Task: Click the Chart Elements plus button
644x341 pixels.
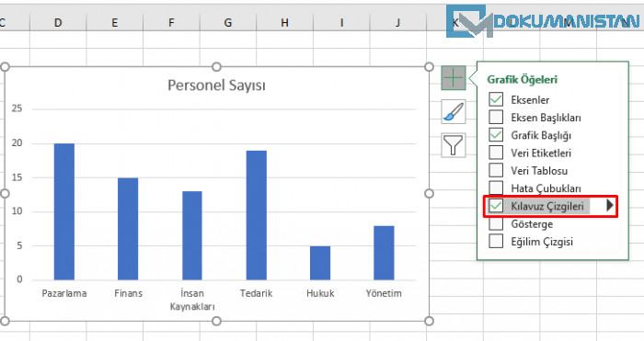Action: (454, 78)
